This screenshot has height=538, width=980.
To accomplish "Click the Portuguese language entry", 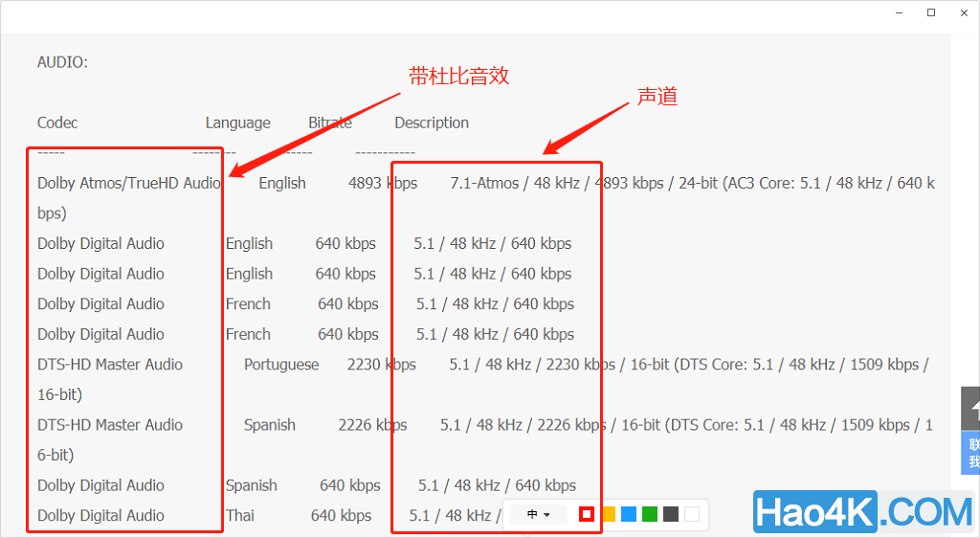I will 281,365.
